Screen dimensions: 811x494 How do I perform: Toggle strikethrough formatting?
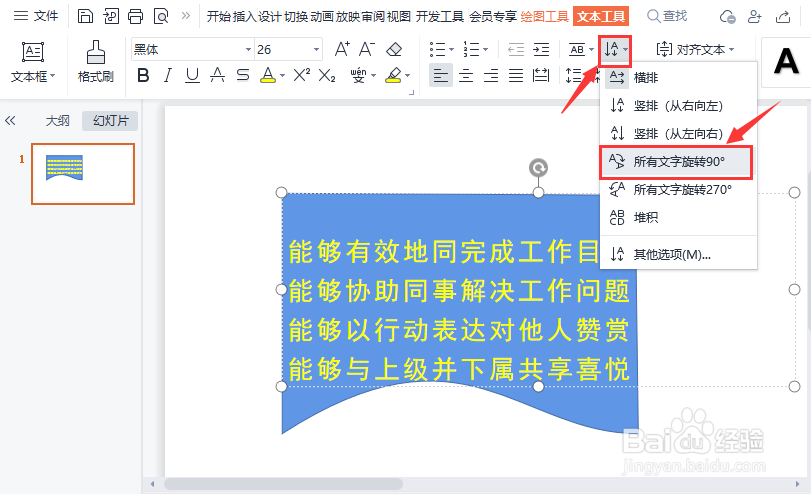(x=243, y=76)
